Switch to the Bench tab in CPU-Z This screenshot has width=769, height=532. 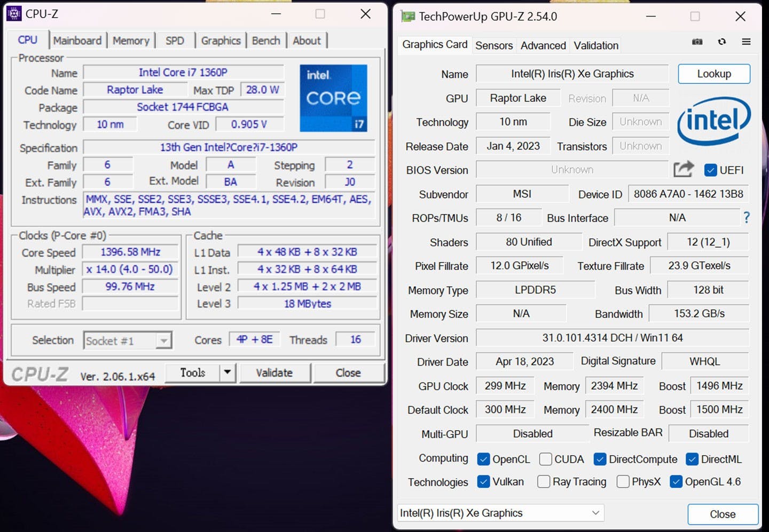[266, 41]
